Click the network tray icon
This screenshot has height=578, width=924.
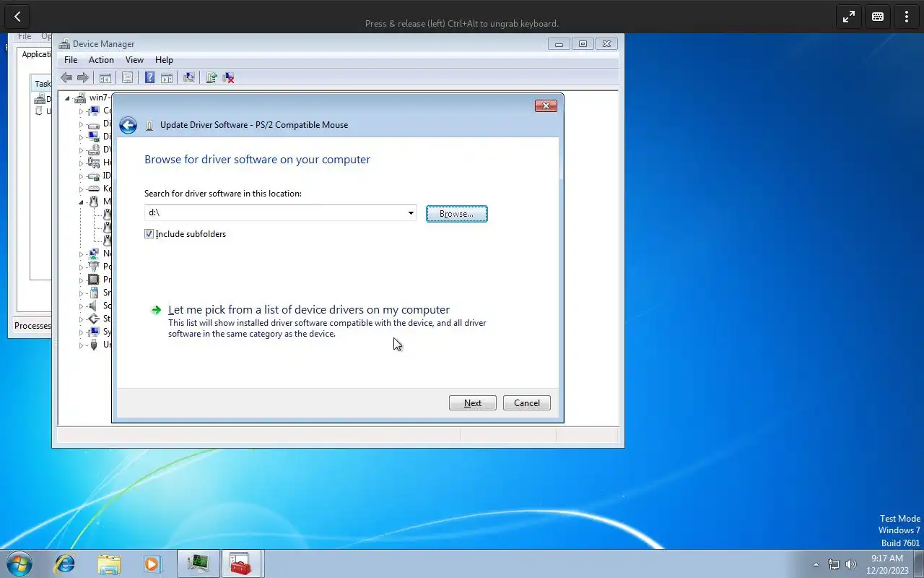pos(834,564)
